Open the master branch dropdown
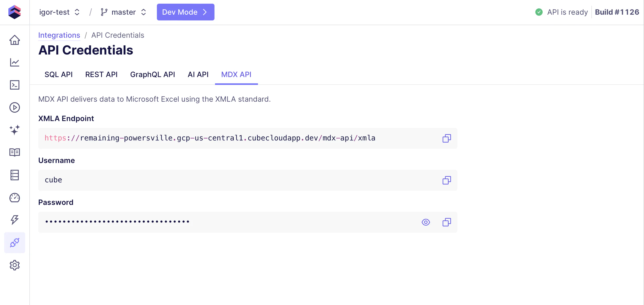Screen dimensions: 644x305 [x=123, y=12]
